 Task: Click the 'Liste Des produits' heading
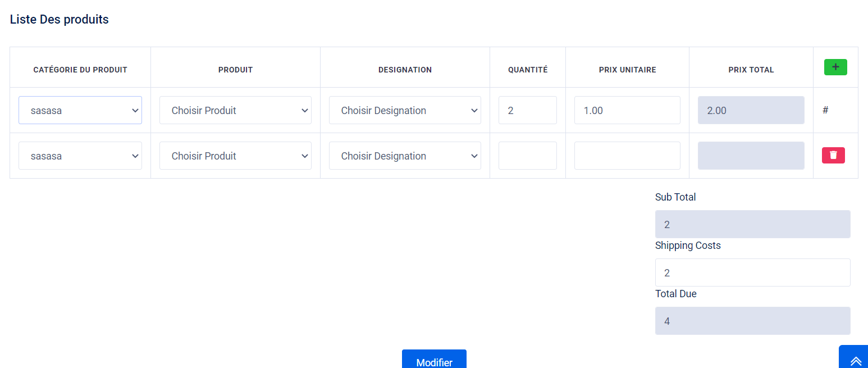[58, 19]
